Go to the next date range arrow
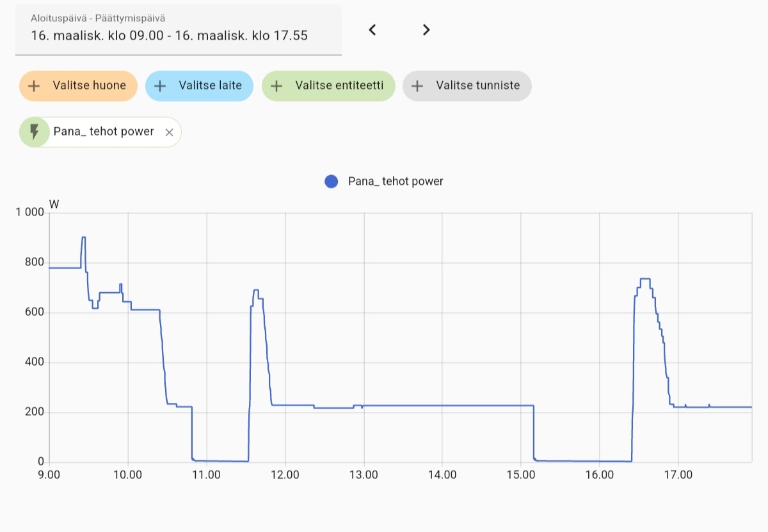The image size is (768, 532). click(426, 30)
